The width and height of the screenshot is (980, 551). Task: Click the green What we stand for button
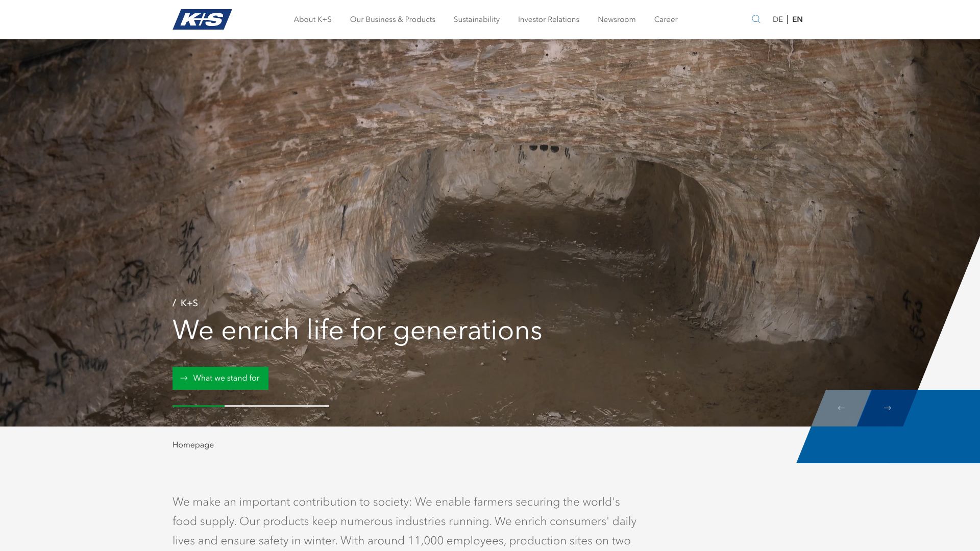220,378
